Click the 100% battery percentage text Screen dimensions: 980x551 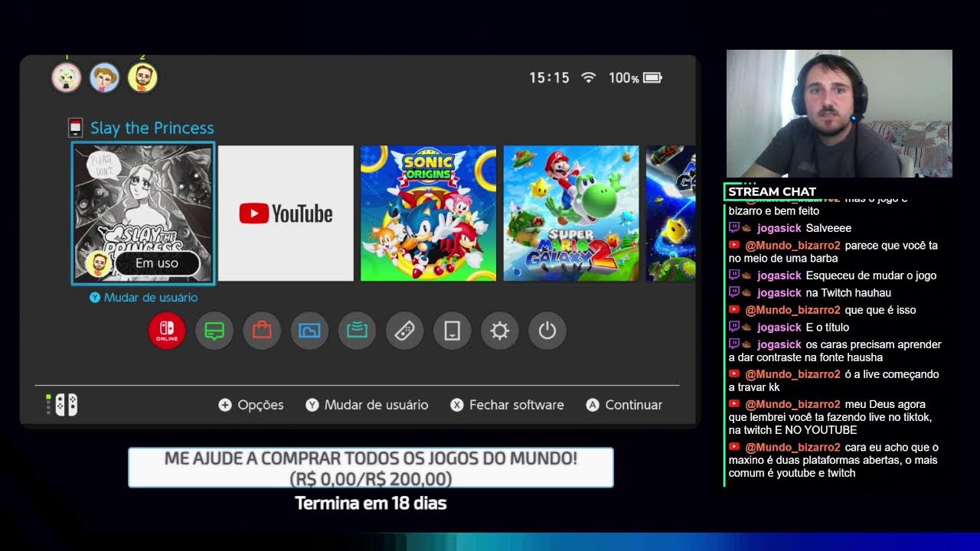[624, 78]
